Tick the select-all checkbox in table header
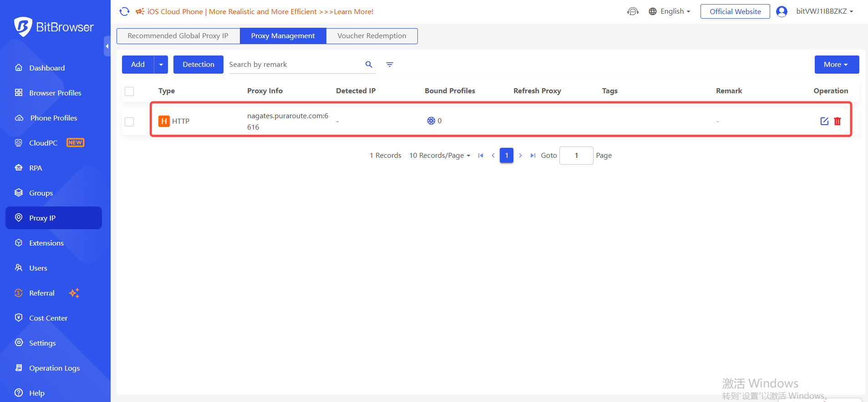This screenshot has height=402, width=868. coord(129,91)
